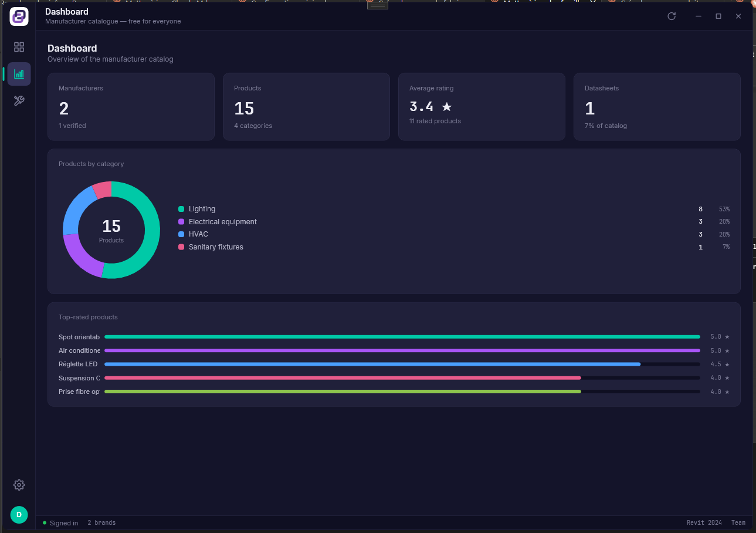Click the Datasheets card
Screen dimensions: 756x533
click(x=657, y=106)
